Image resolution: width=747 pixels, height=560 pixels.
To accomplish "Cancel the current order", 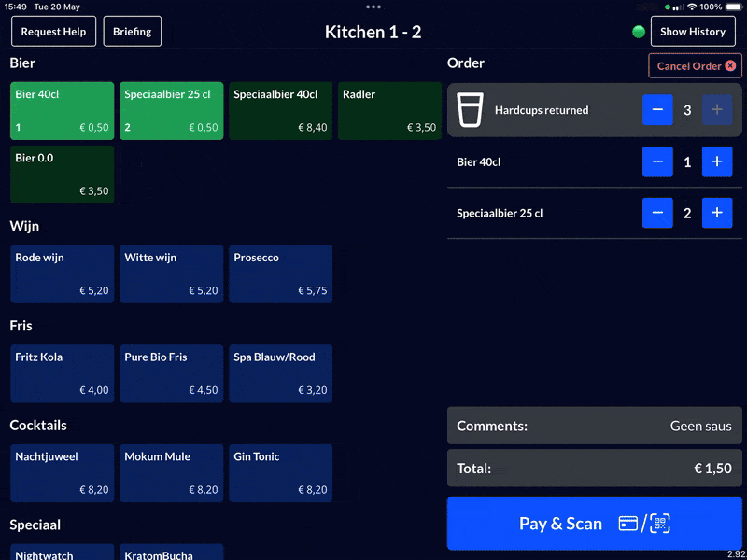I will [695, 65].
